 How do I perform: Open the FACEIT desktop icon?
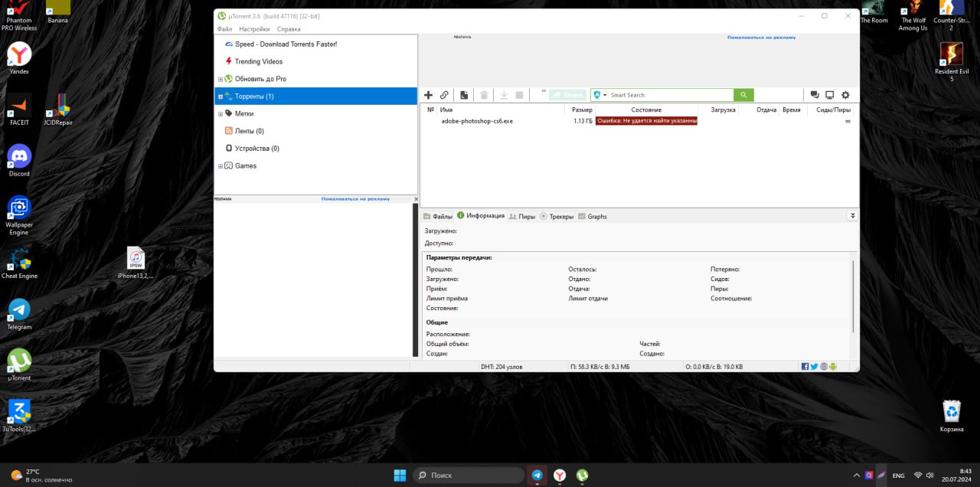tap(19, 109)
